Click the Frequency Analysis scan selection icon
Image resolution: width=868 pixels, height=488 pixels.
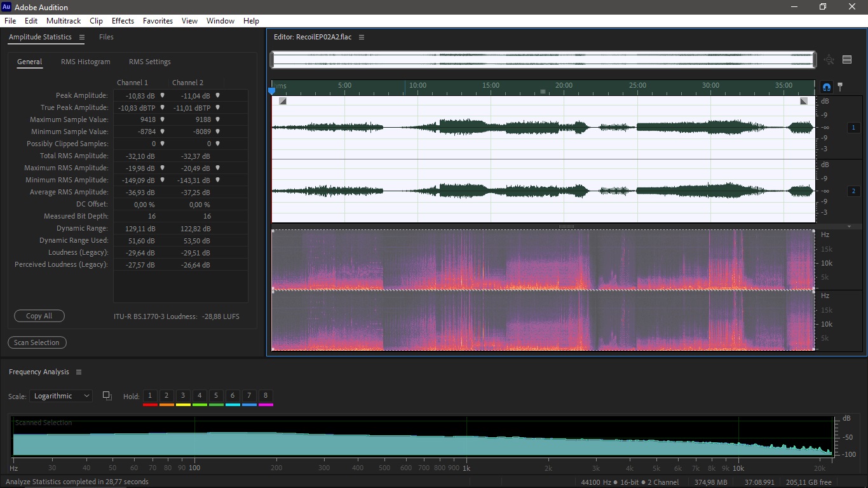[107, 396]
